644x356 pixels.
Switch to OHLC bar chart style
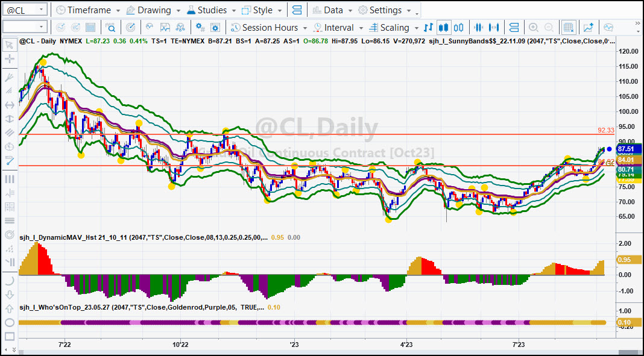(x=428, y=28)
